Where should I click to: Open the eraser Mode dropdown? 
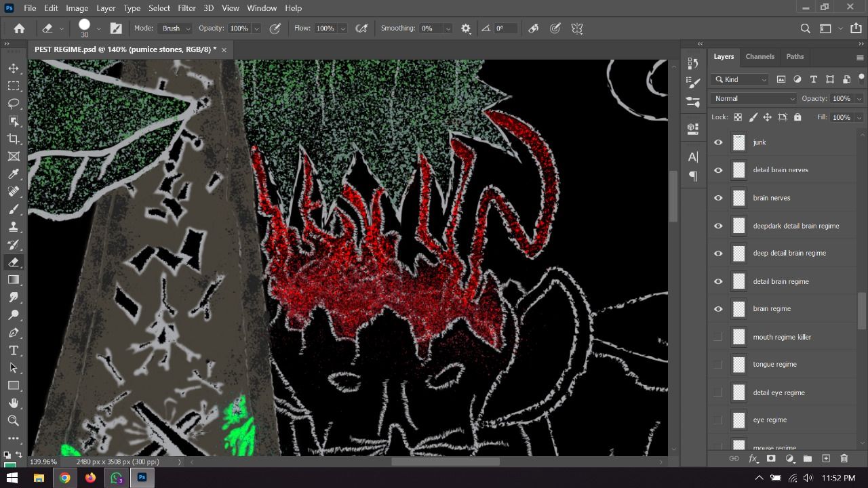(x=176, y=28)
